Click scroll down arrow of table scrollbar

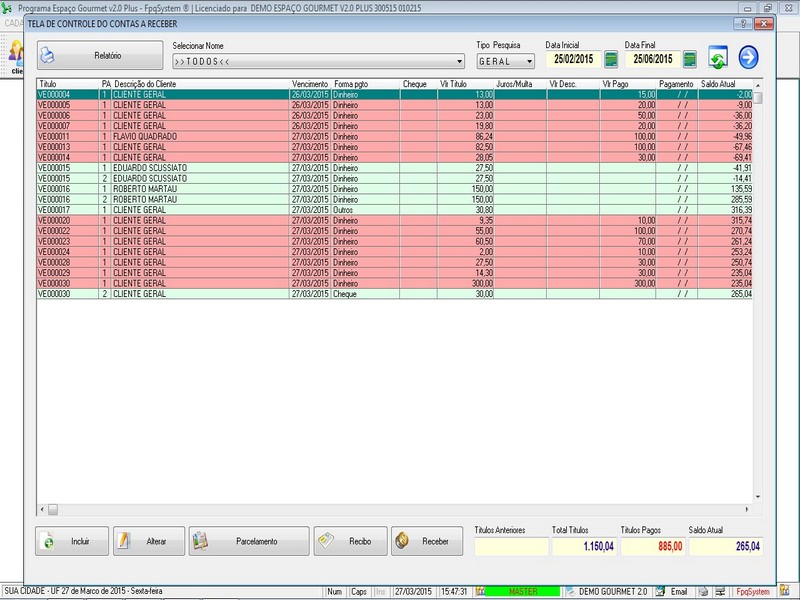[x=758, y=497]
